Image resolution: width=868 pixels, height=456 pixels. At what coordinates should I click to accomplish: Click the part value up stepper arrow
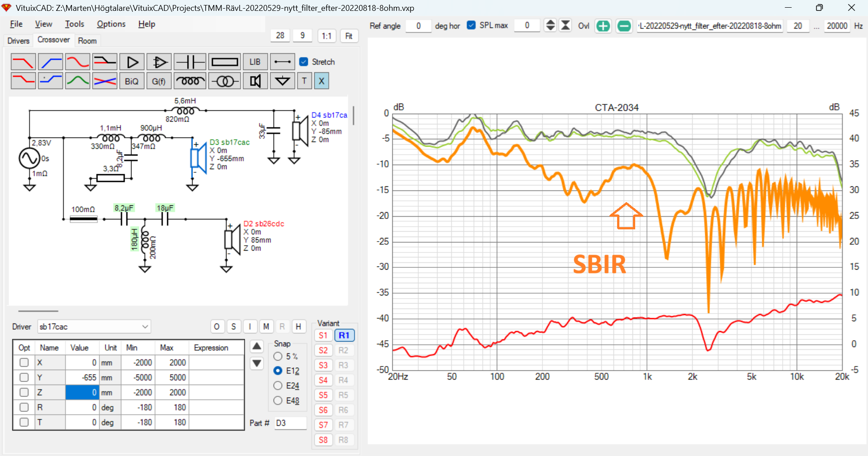click(256, 346)
